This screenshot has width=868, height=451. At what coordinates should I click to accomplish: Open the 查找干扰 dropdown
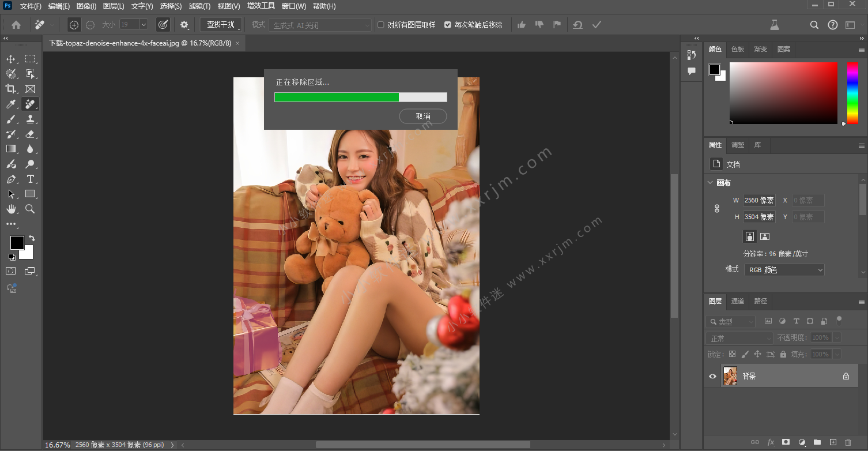[x=221, y=25]
